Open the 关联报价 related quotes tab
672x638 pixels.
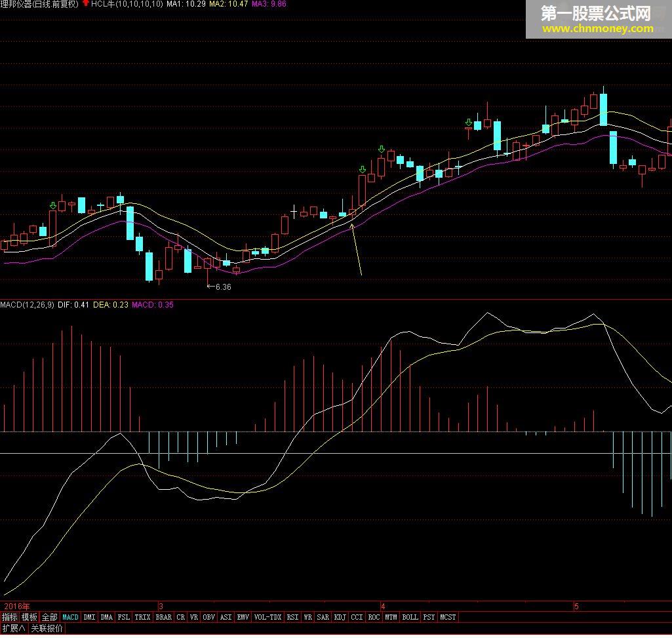[x=47, y=628]
